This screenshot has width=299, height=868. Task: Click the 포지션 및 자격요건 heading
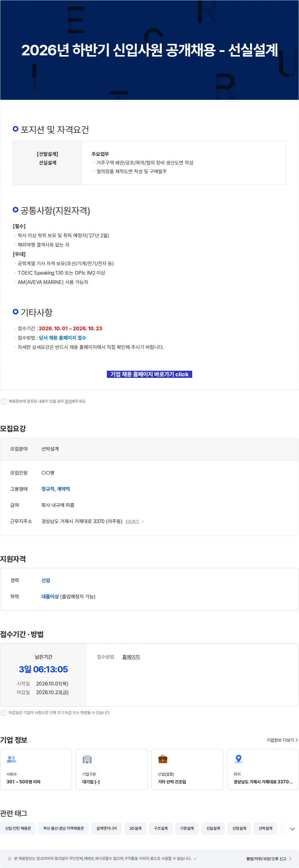pos(55,129)
